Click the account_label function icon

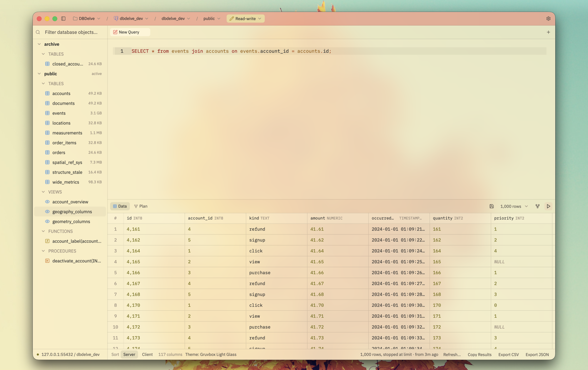[47, 241]
